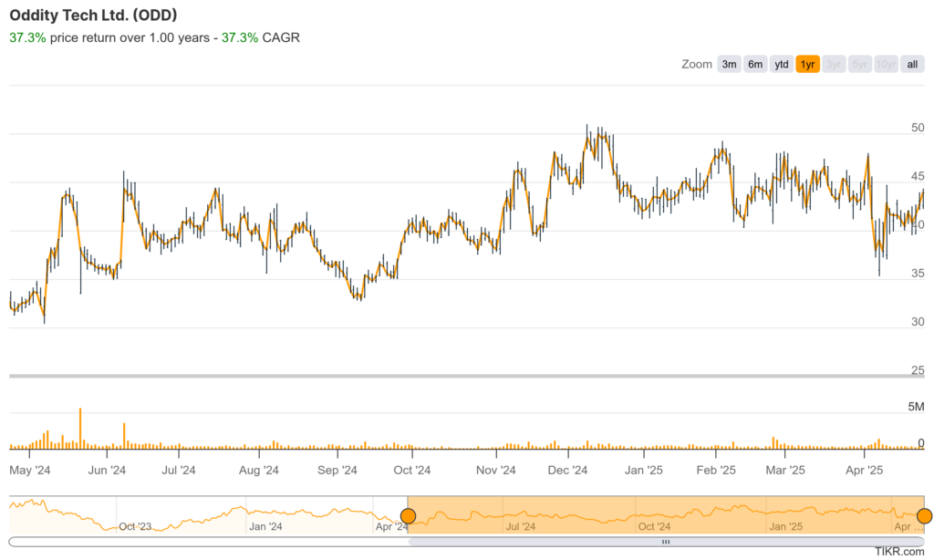Click the May '24 axis label
The image size is (934, 560).
click(30, 470)
